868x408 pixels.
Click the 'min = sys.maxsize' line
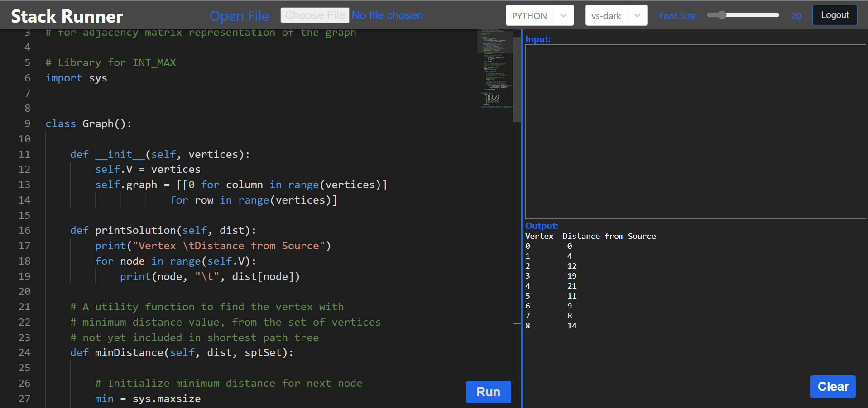(148, 399)
